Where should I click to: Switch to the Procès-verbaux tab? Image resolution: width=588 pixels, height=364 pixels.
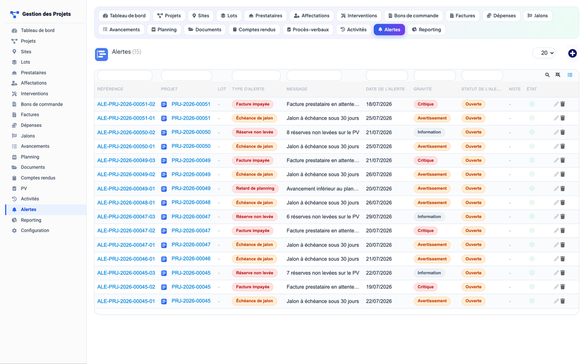pos(308,29)
